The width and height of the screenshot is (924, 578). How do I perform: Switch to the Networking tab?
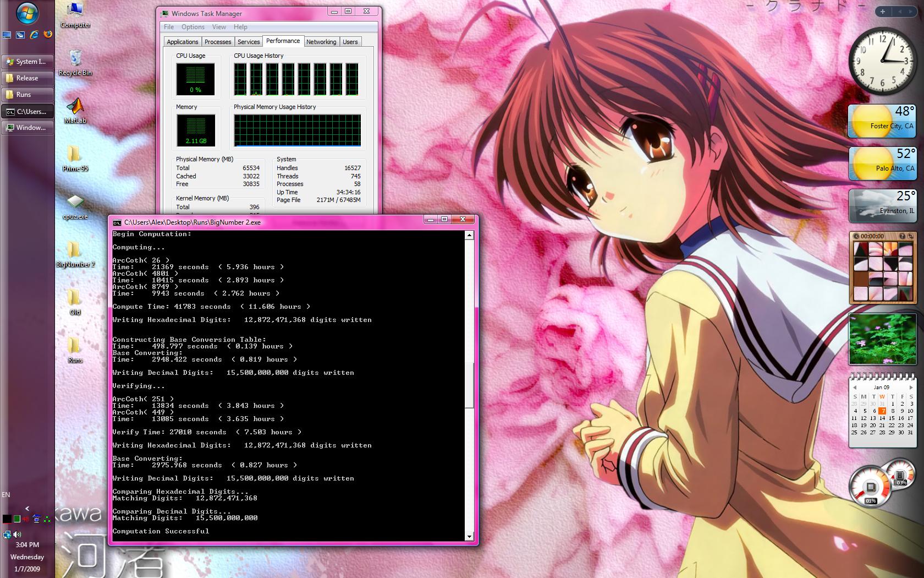point(321,42)
